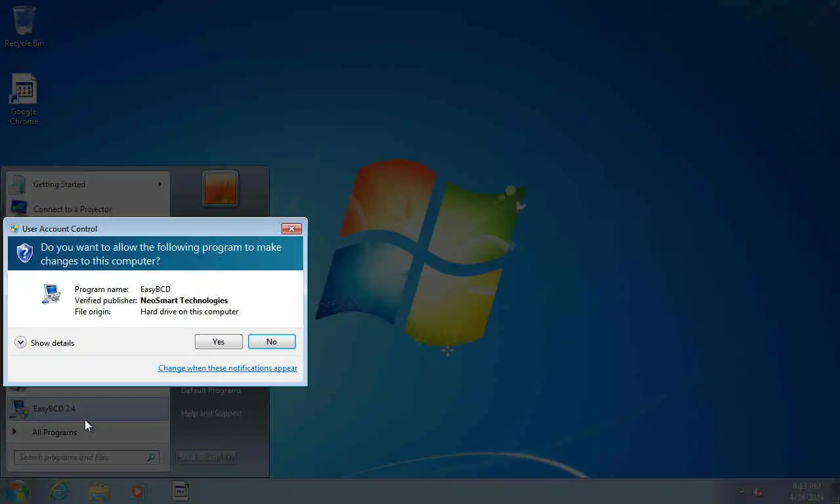Show hidden icons in the system tray
The image size is (840, 504).
point(742,492)
